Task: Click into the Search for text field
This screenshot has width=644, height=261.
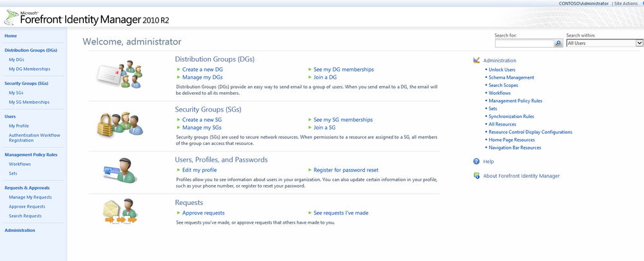Action: coord(524,43)
